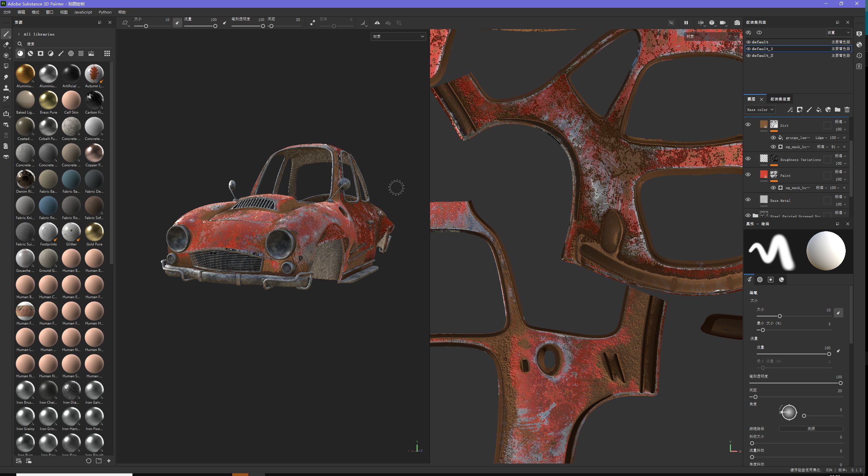
Task: Open the Base color channel dropdown
Action: [x=760, y=110]
